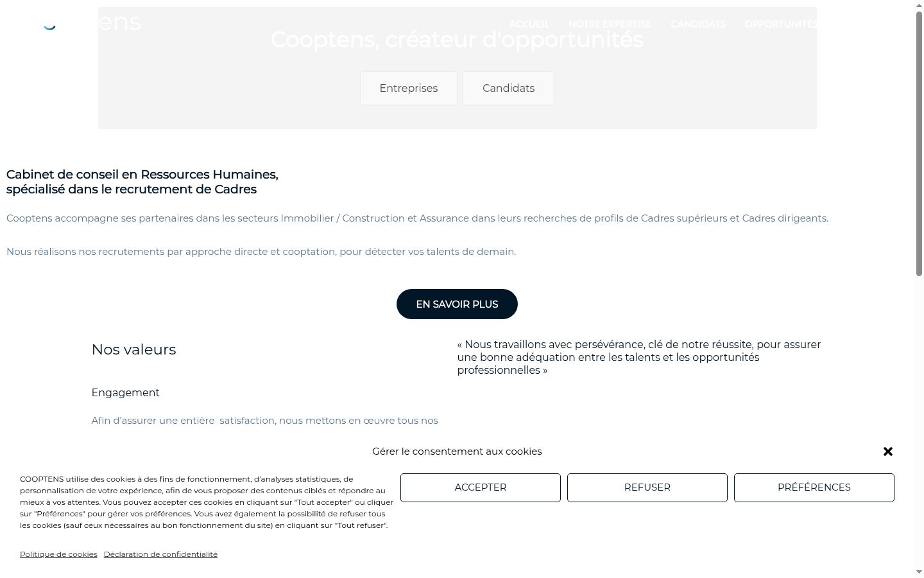The width and height of the screenshot is (924, 578).
Task: Click the scrollbar down arrow
Action: pos(919,572)
